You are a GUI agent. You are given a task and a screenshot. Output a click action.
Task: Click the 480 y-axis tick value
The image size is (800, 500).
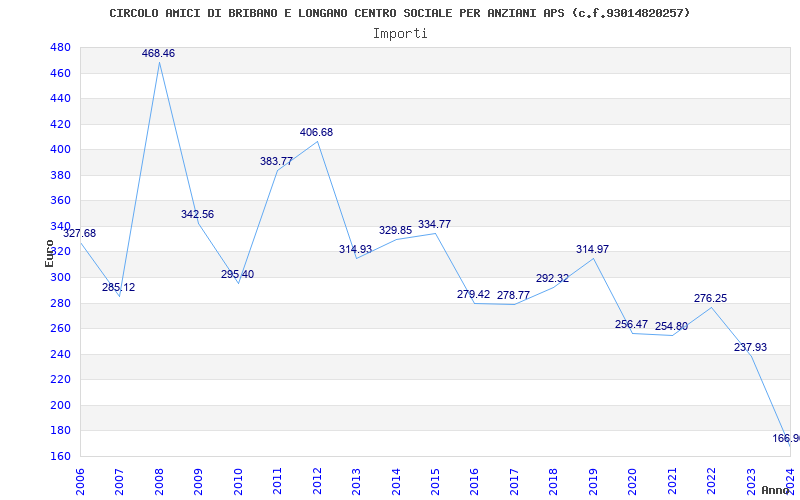pos(60,47)
